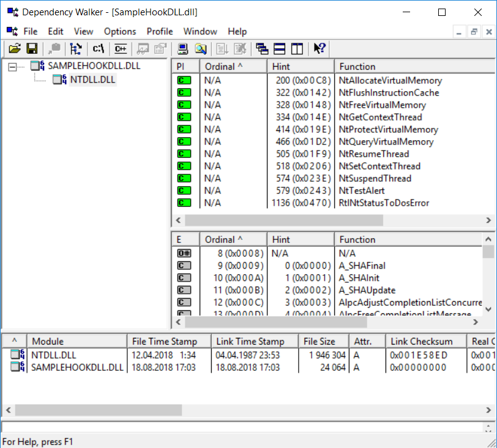
Task: Sort exports list by Function column header
Action: tap(408, 239)
